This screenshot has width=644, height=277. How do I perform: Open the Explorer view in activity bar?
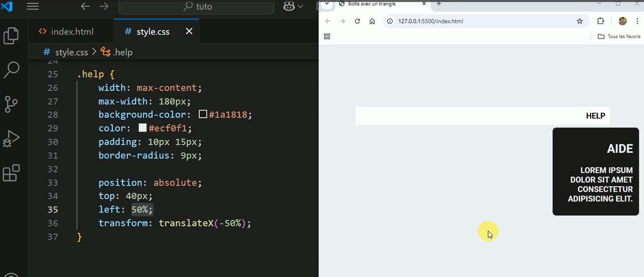[11, 36]
